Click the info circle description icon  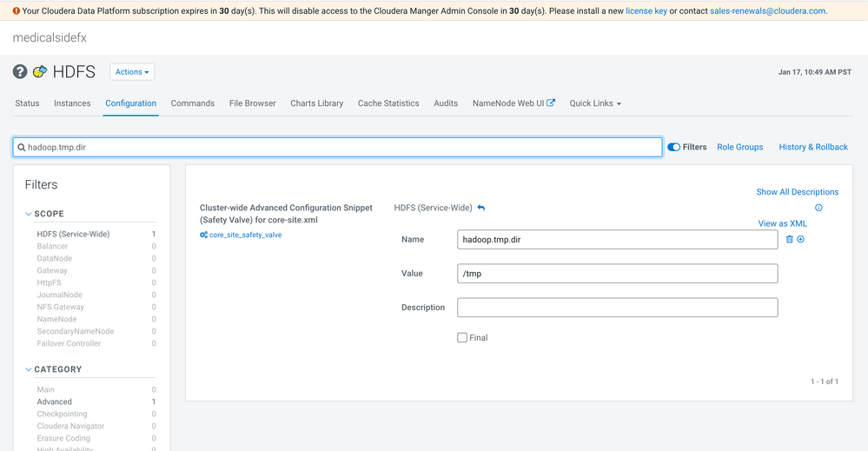818,208
